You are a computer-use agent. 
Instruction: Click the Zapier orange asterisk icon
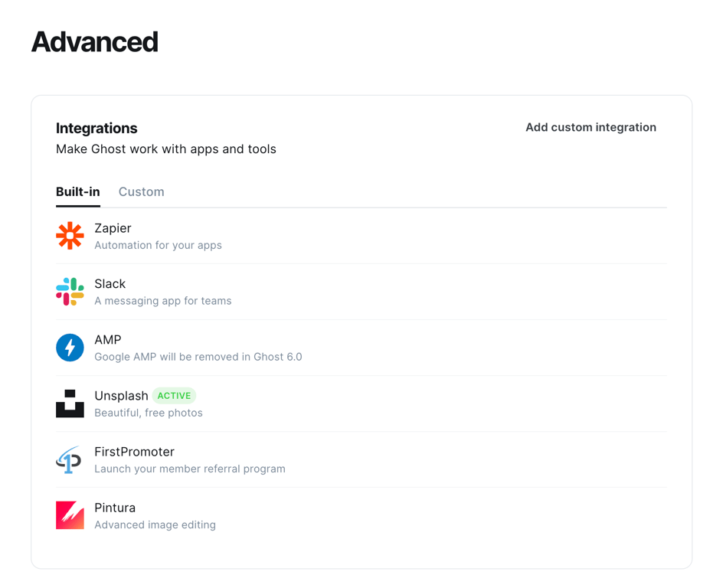[70, 236]
